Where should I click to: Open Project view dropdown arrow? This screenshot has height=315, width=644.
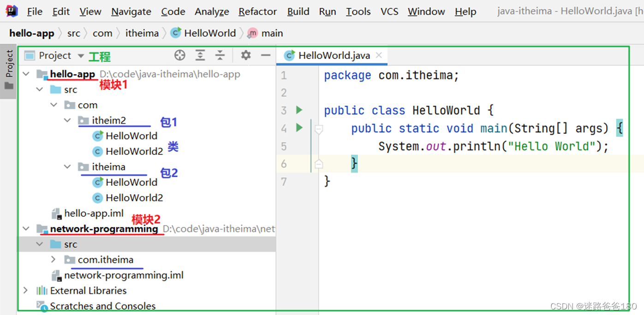point(81,56)
